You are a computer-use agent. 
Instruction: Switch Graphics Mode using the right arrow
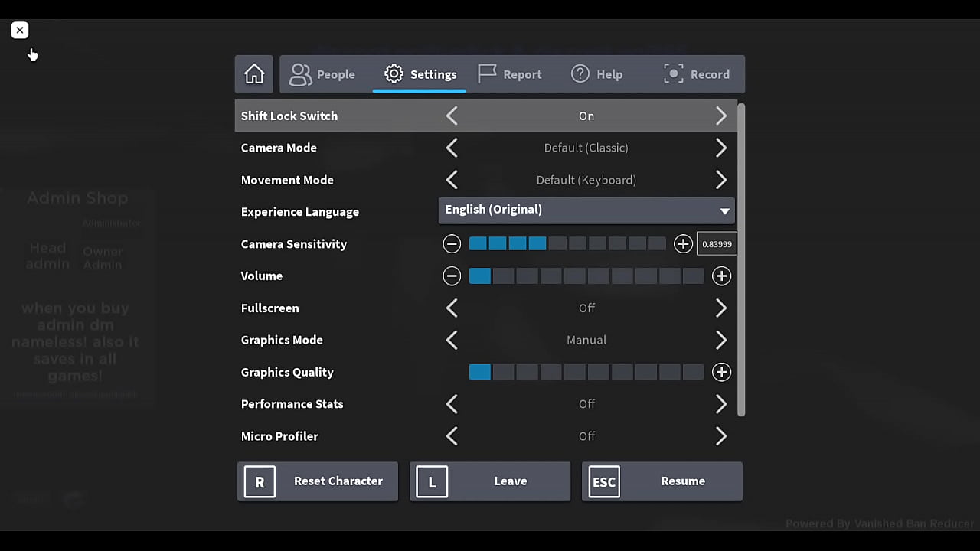(x=720, y=340)
